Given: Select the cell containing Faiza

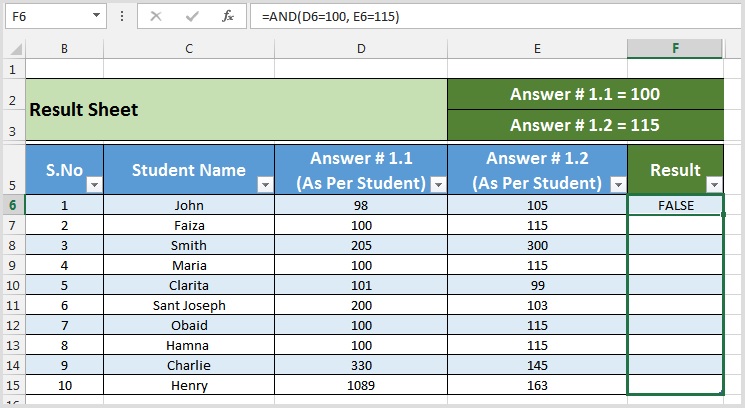Looking at the screenshot, I should pos(189,225).
